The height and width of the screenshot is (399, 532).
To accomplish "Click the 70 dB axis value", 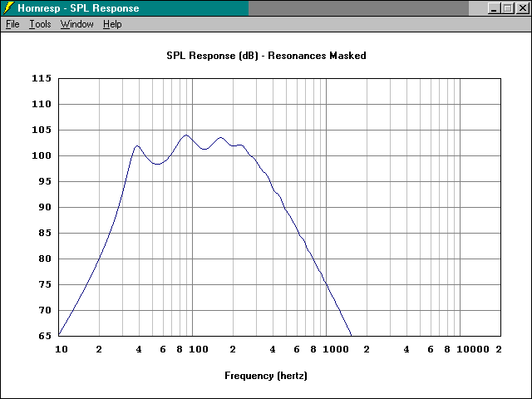I will [x=44, y=310].
